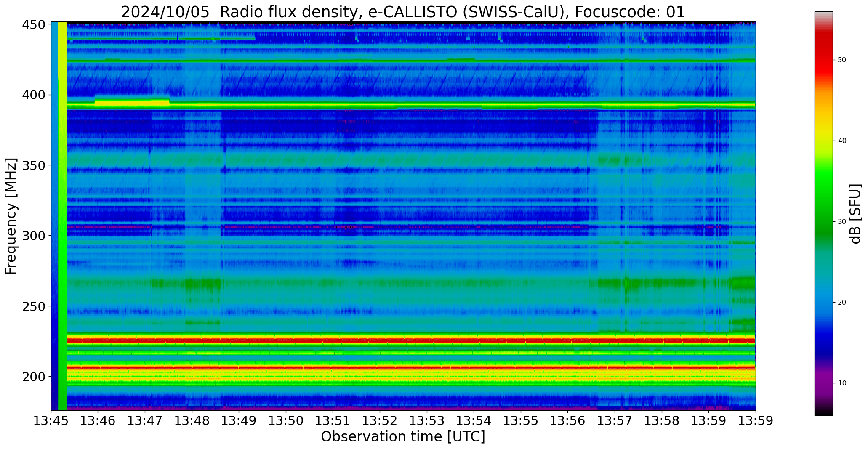Click the colorbar 20 tick label

tap(842, 303)
